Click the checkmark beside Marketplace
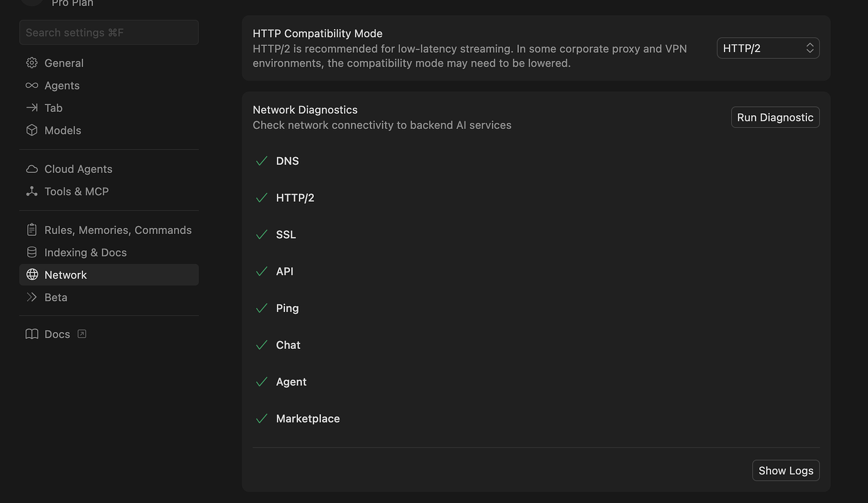The width and height of the screenshot is (868, 503). [262, 419]
